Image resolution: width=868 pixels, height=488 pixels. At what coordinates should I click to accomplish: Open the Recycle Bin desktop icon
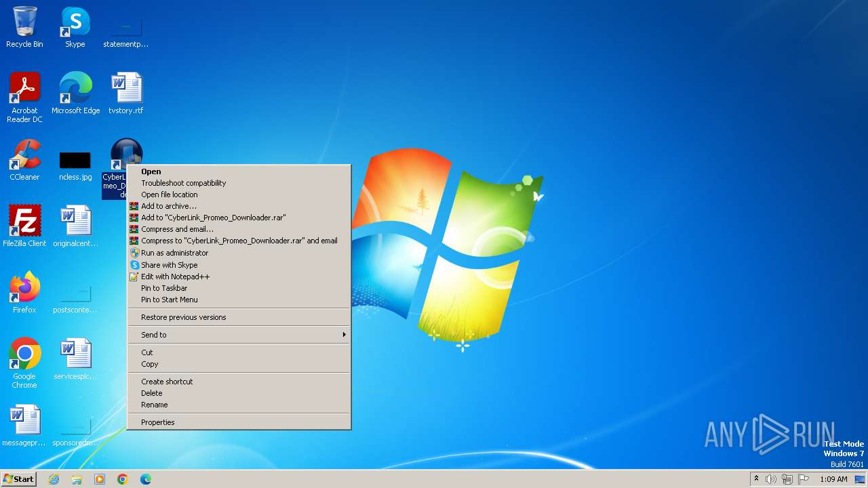[24, 27]
